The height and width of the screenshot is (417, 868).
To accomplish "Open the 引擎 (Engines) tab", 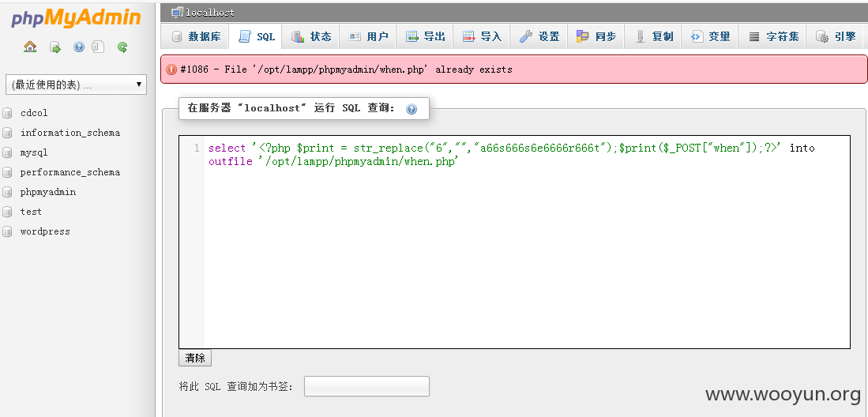I will point(836,36).
